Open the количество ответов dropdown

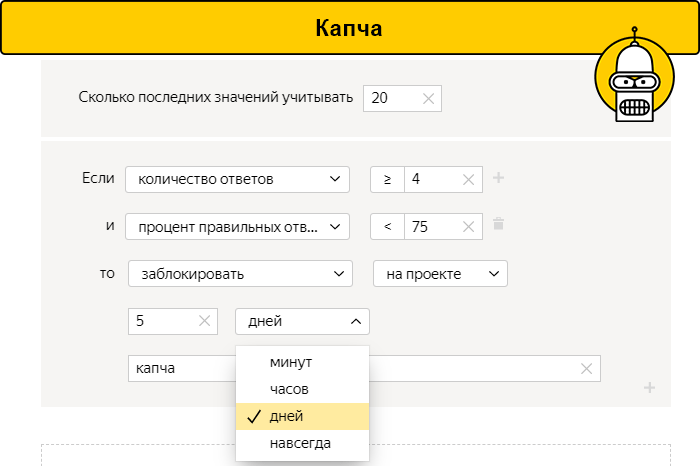coord(237,180)
